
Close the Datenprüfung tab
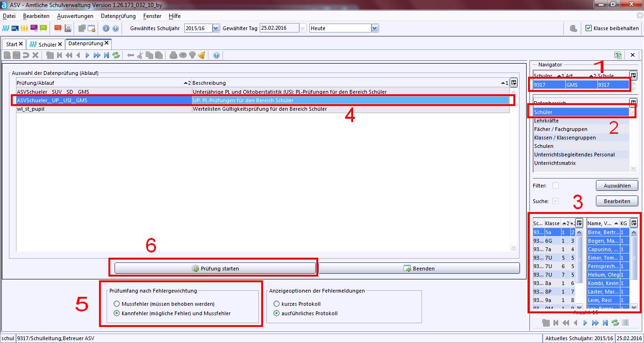pyautogui.click(x=107, y=43)
